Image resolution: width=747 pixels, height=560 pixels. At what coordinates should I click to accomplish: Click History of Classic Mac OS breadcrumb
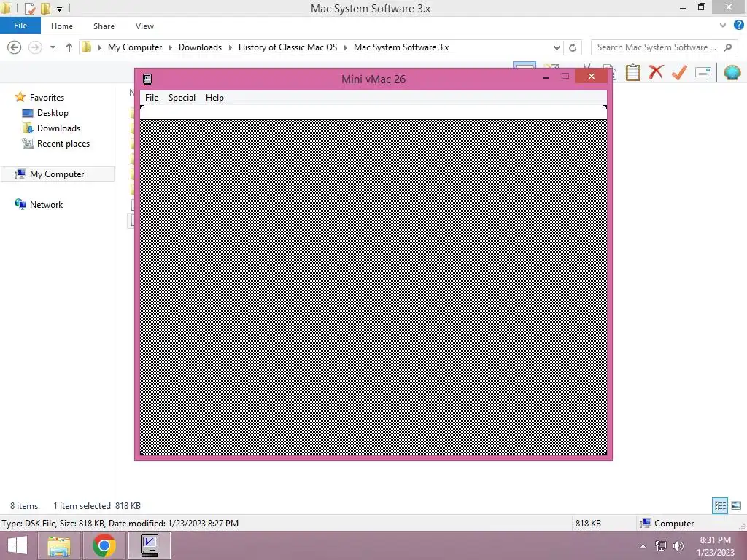[287, 47]
